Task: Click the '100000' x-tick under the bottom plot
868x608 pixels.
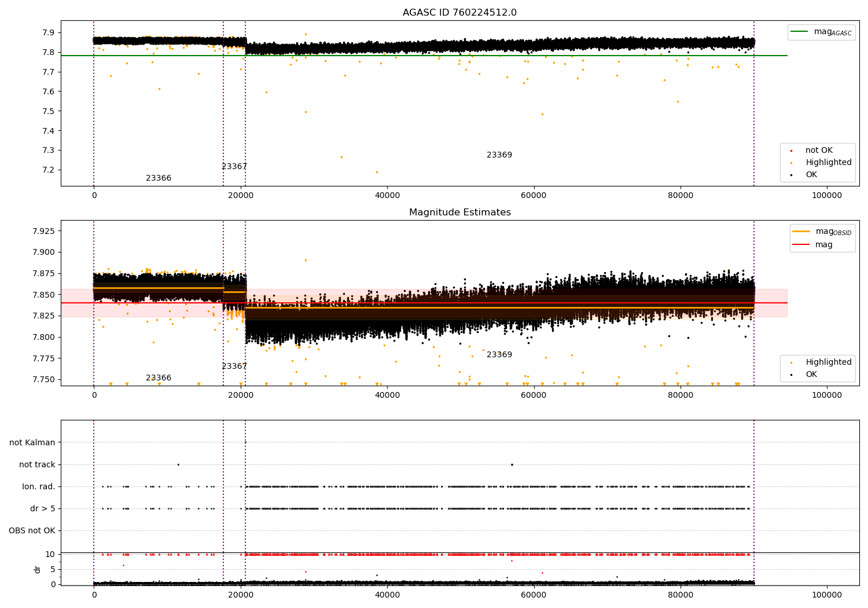Action: click(x=827, y=595)
